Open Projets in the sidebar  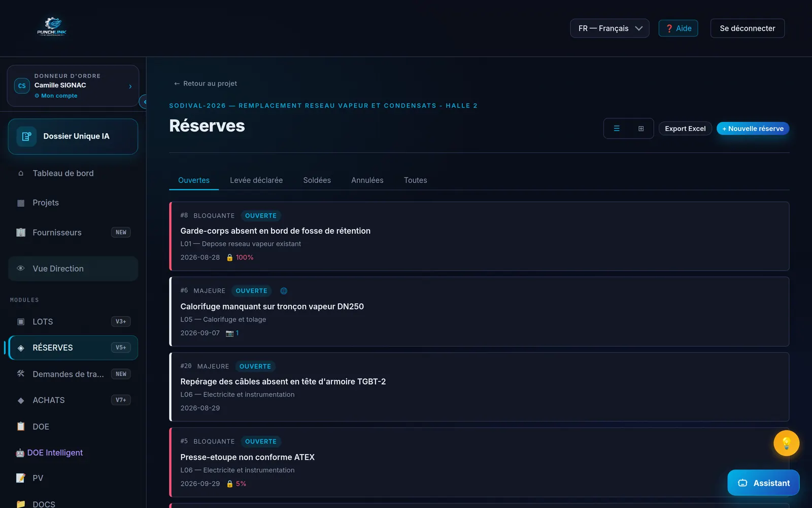pos(73,203)
